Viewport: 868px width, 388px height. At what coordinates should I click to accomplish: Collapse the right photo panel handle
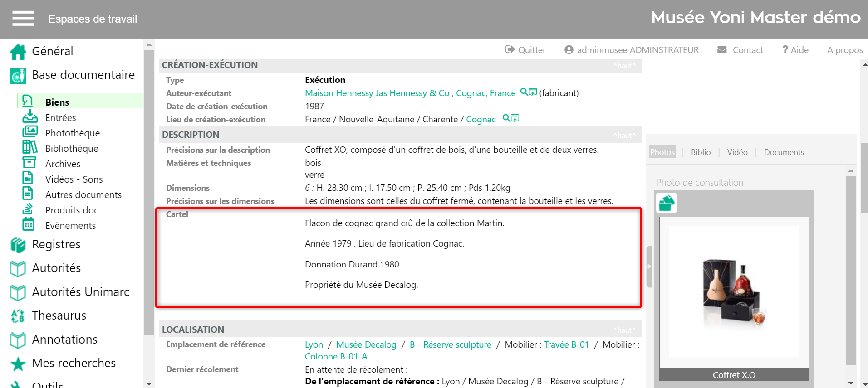(649, 267)
